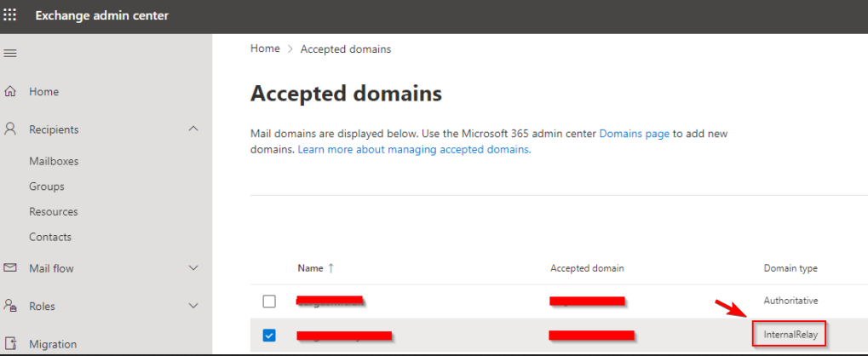Expand the Mail flow section chevron
Screen dimensions: 868x356
coord(193,268)
